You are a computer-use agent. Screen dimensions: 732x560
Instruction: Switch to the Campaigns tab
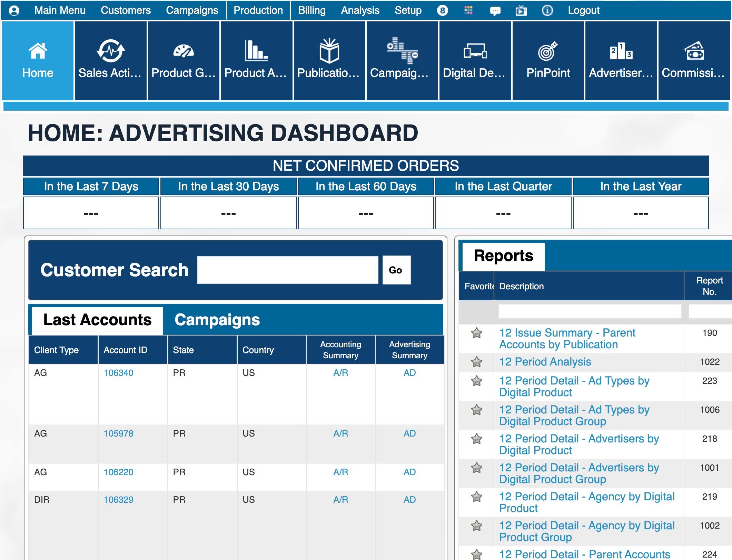[217, 320]
